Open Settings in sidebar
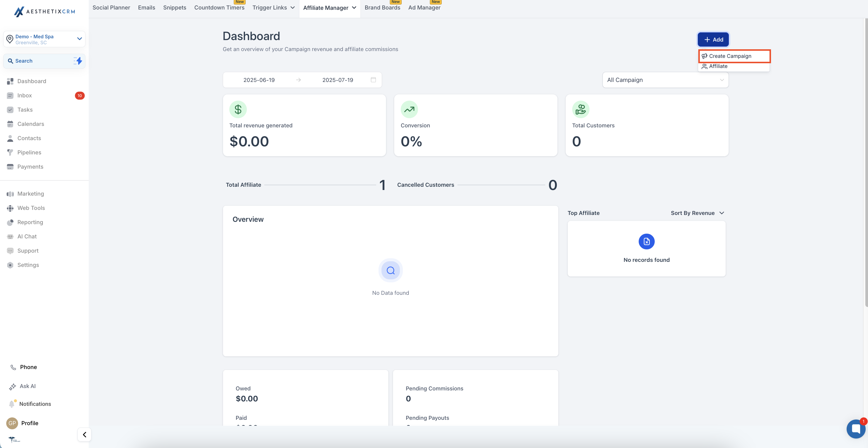 click(x=28, y=265)
